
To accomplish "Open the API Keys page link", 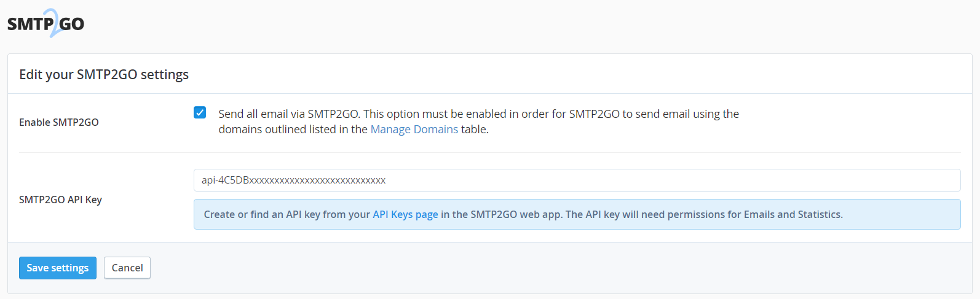I will 405,214.
